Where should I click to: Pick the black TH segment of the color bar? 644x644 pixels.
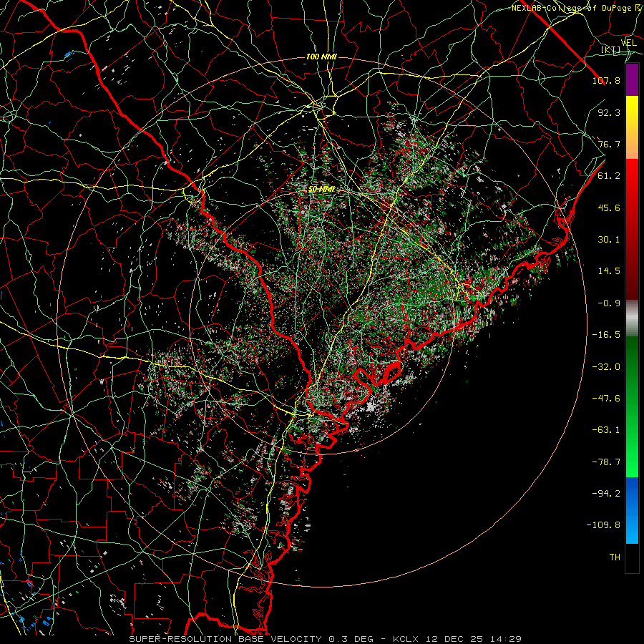click(x=632, y=557)
